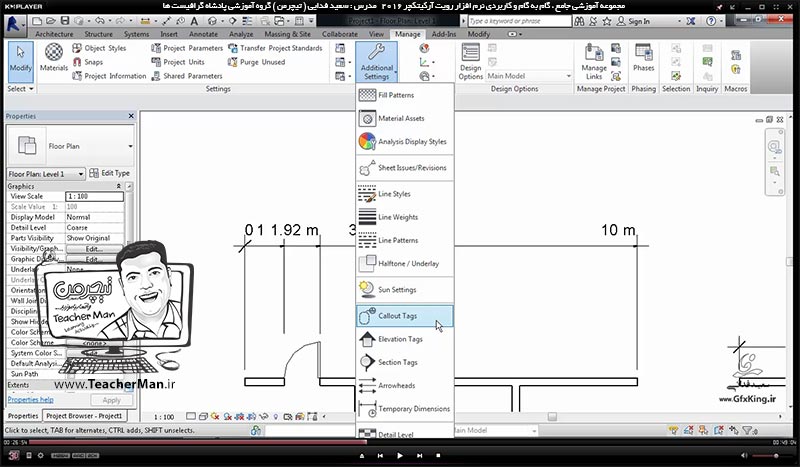Collapse the Graphics properties section
The height and width of the screenshot is (467, 800).
coord(119,186)
